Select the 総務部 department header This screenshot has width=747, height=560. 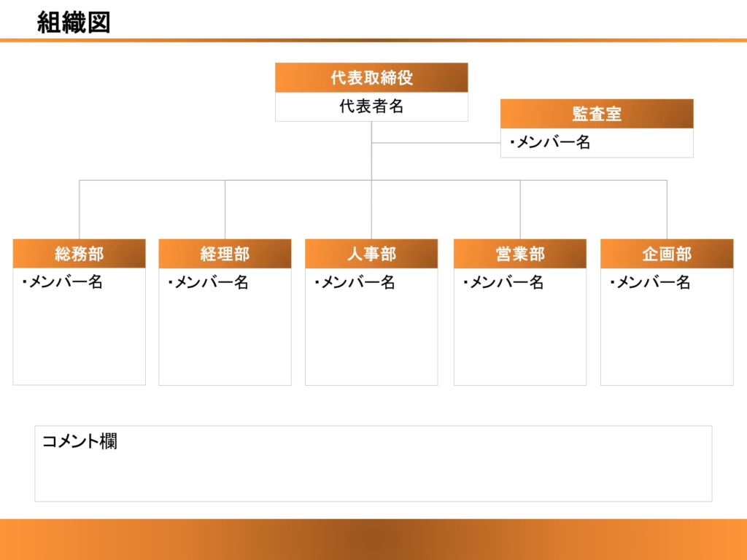[78, 254]
